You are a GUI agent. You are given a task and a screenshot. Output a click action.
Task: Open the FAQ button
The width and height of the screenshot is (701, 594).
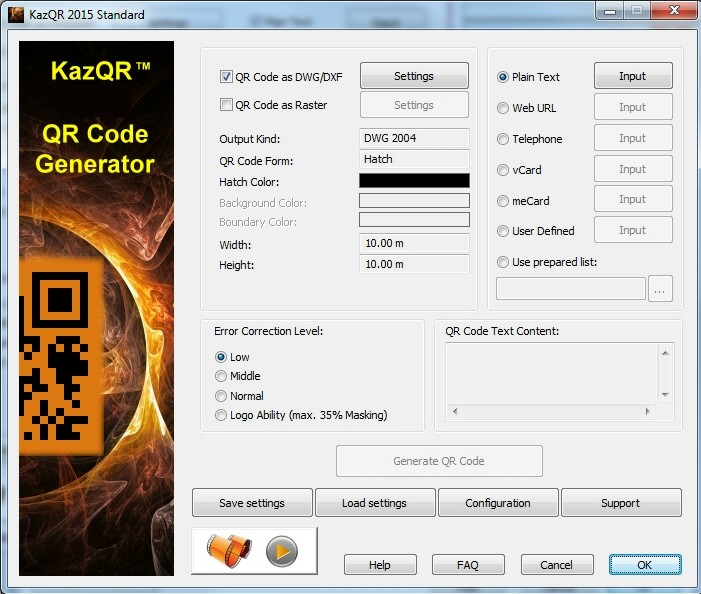point(468,565)
